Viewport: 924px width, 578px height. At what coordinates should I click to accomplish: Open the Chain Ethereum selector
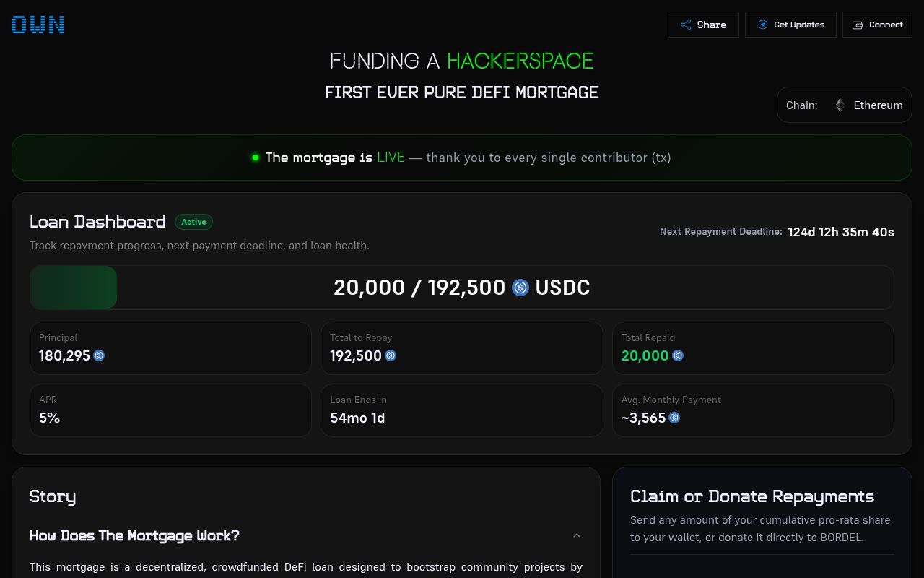[x=845, y=105]
